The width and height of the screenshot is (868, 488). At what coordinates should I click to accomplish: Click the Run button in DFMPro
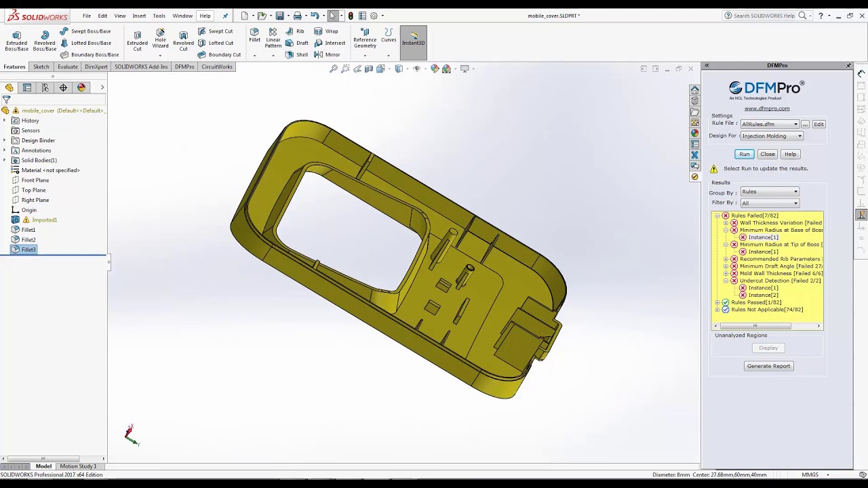(x=744, y=154)
